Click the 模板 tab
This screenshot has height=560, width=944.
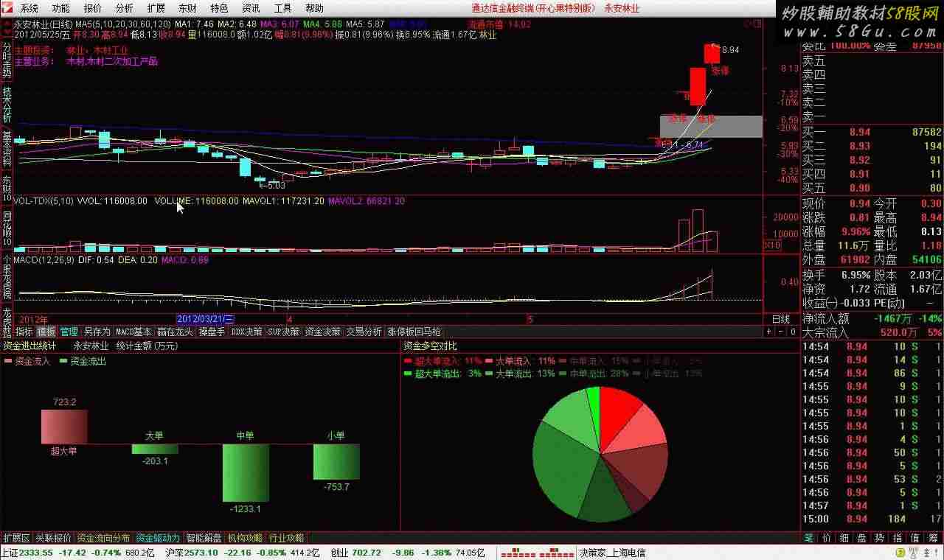coord(46,332)
